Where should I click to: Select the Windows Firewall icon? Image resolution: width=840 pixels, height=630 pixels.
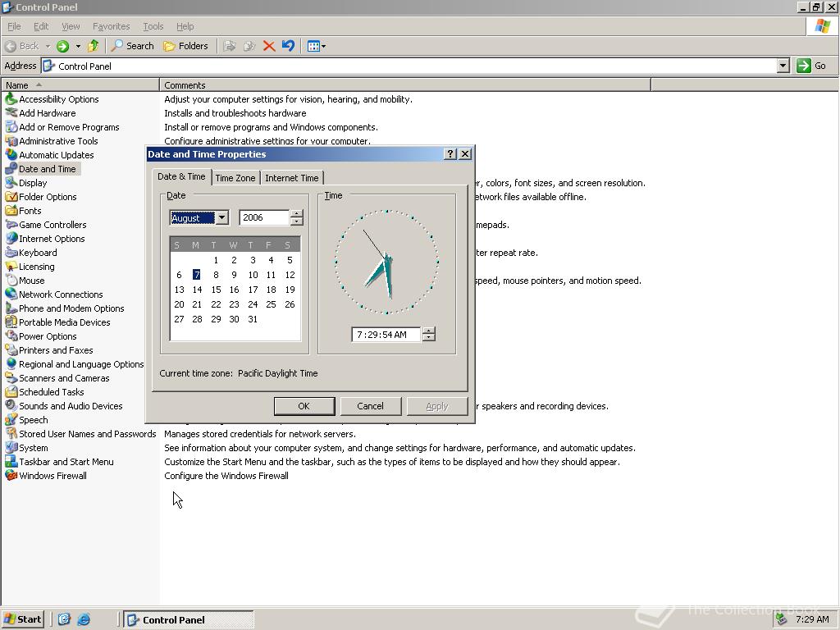(x=11, y=475)
